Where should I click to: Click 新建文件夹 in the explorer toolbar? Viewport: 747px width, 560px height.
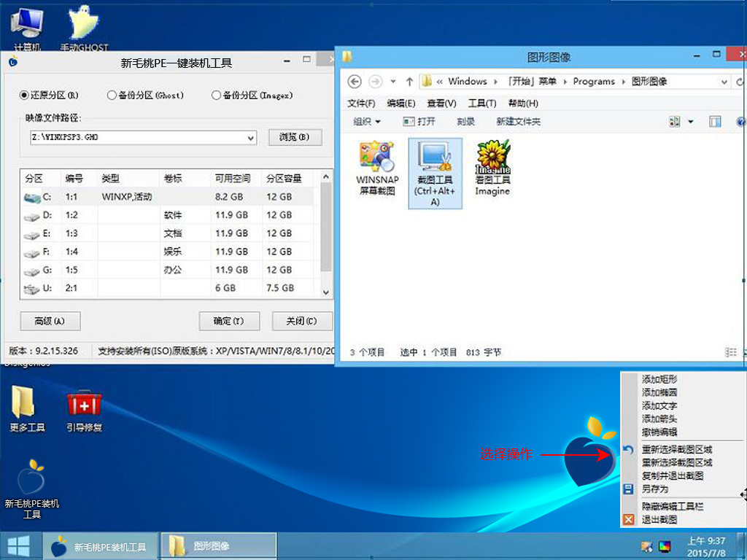point(519,122)
